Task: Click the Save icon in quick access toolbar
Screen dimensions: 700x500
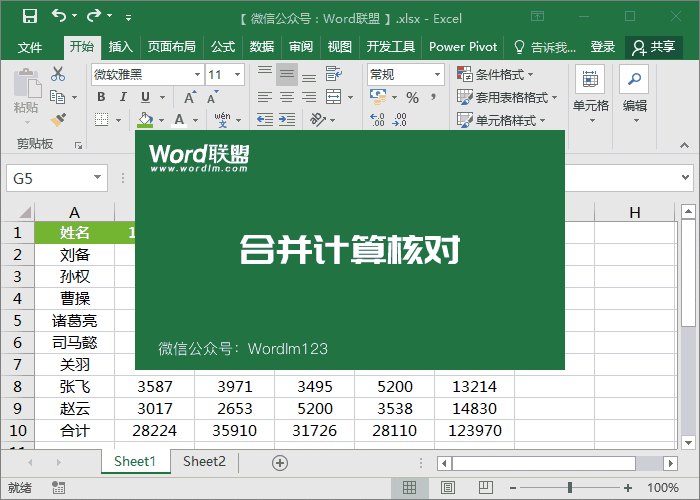Action: click(29, 17)
